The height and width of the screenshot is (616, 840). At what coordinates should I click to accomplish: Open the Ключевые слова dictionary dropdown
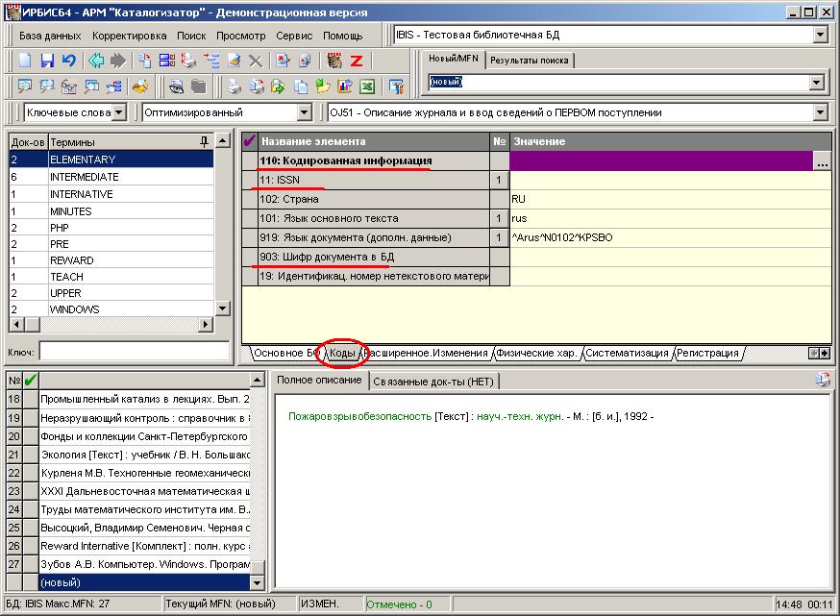119,112
